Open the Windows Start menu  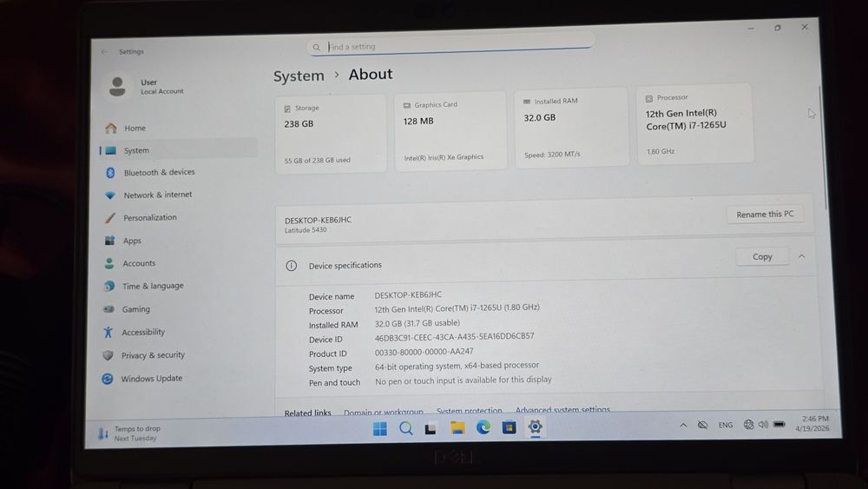(380, 429)
